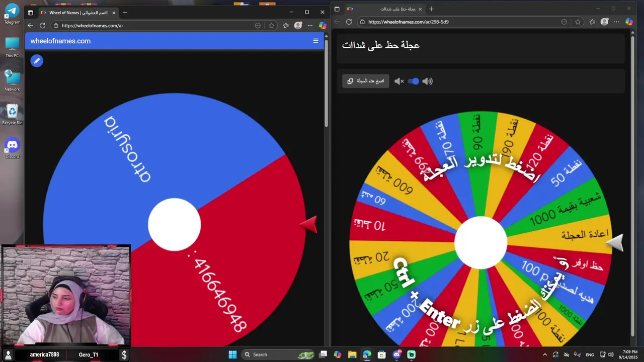Reload the page in the left browser window
Image resolution: width=644 pixels, height=362 pixels.
point(42,26)
